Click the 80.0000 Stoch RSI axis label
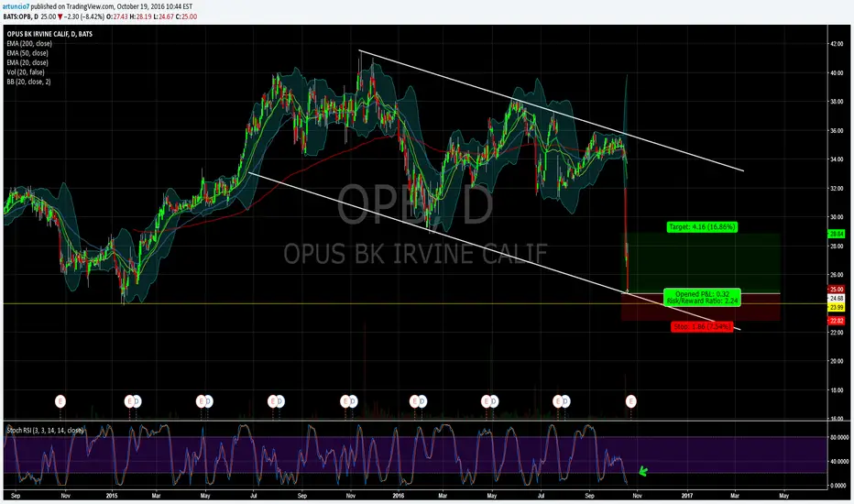 click(839, 437)
